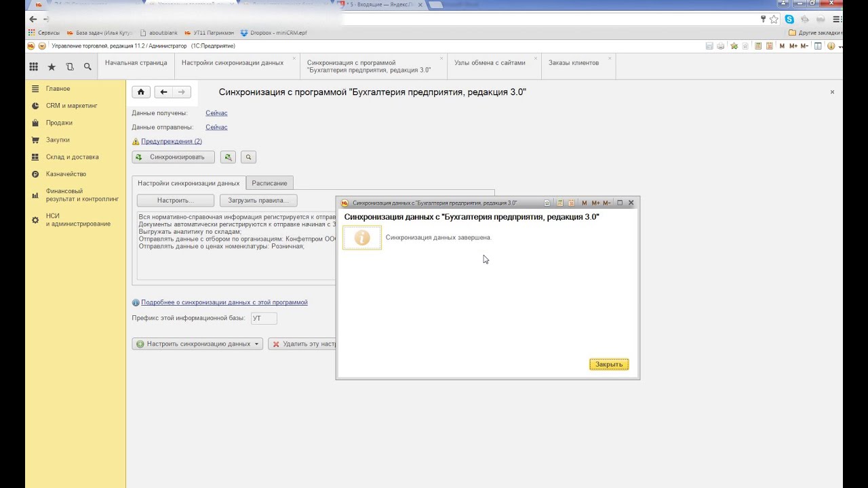
Task: Click M- button in main toolbar
Action: (804, 46)
